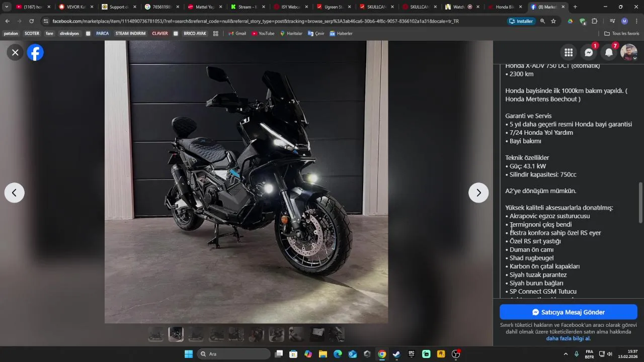Open the STEAM INDIRIM bookmark folder
The height and width of the screenshot is (362, 644).
pos(130,33)
